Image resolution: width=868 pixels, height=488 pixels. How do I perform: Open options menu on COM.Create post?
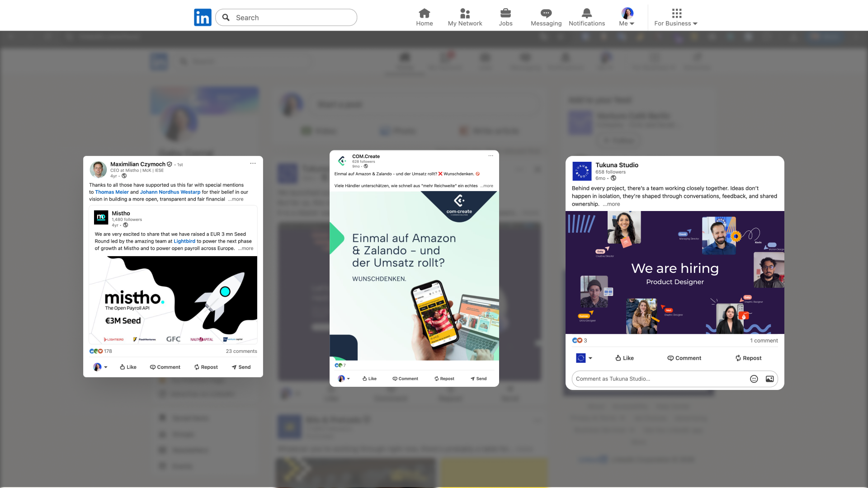[491, 156]
